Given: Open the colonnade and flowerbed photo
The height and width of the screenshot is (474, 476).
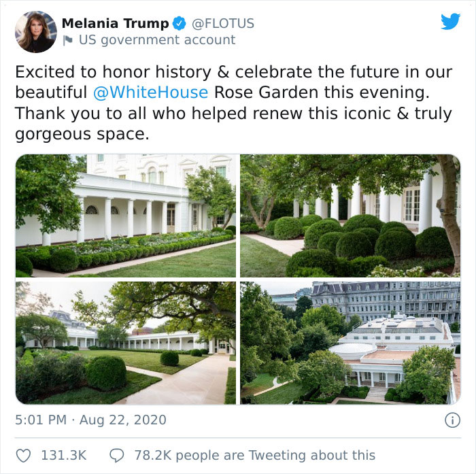Looking at the screenshot, I should pyautogui.click(x=126, y=216).
